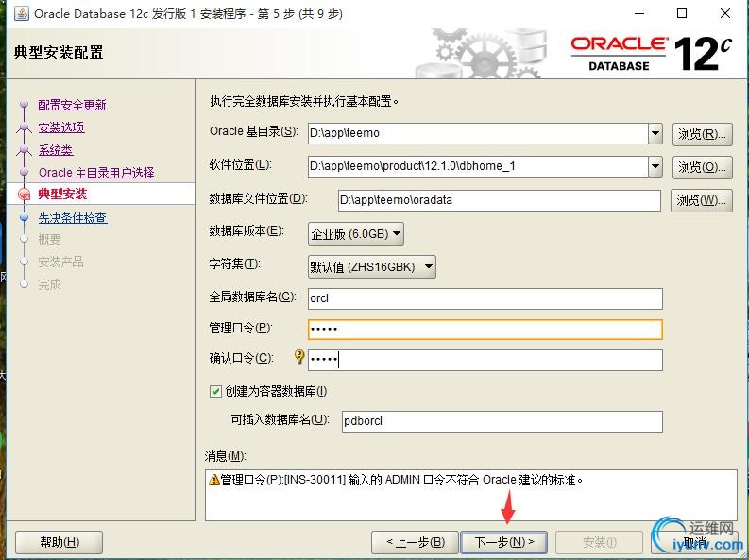Click the password hint lightbulb icon
The height and width of the screenshot is (560, 749).
click(x=299, y=357)
